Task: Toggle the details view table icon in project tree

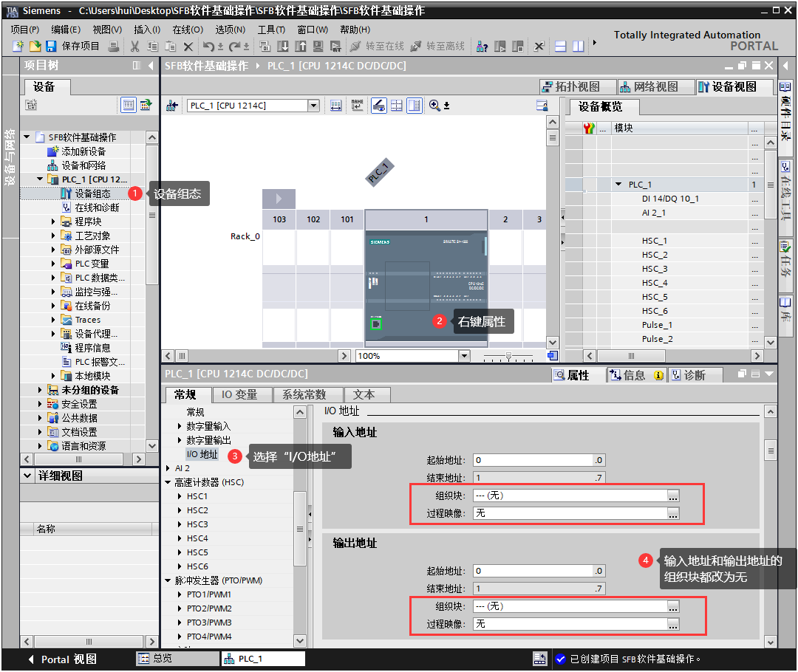Action: pos(129,105)
